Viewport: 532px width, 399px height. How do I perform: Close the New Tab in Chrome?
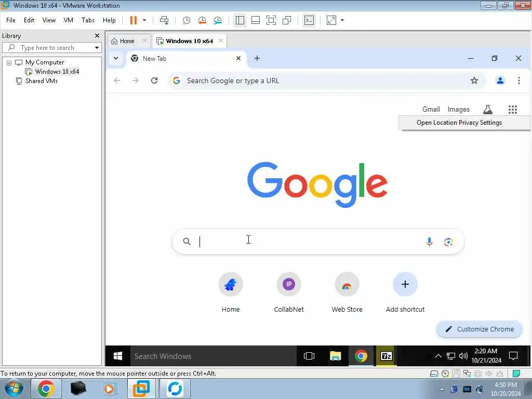point(238,58)
